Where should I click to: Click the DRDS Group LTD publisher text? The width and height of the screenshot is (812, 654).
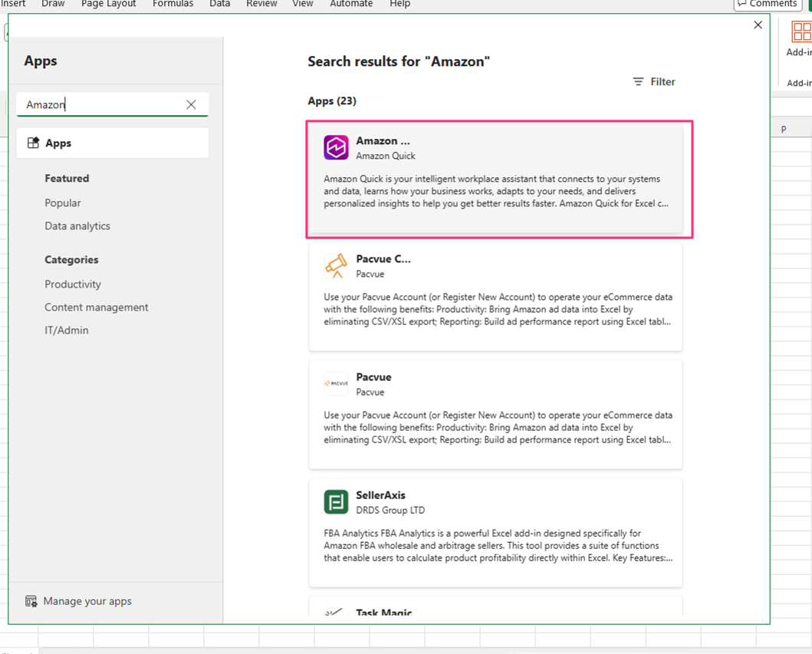pyautogui.click(x=390, y=510)
